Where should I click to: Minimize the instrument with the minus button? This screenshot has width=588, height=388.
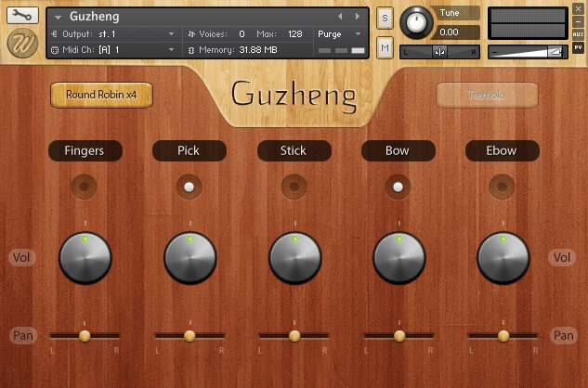point(579,21)
